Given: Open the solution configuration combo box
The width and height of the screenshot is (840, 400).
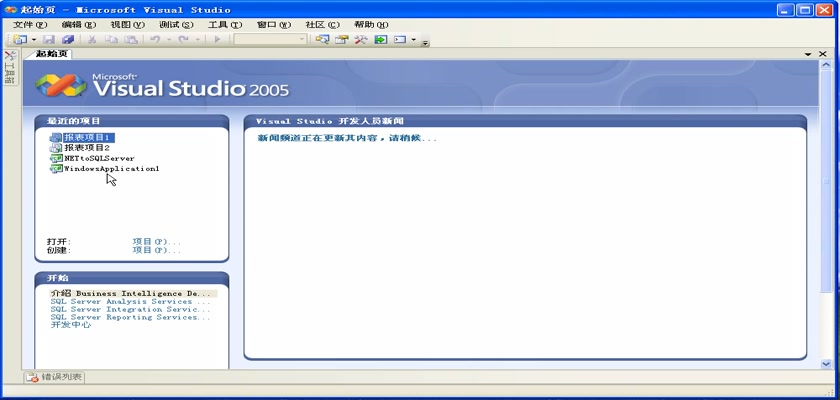Looking at the screenshot, I should click(x=270, y=39).
